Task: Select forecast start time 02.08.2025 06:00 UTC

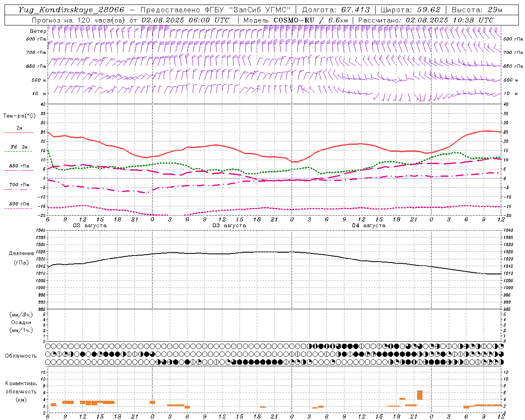Action: (185, 20)
